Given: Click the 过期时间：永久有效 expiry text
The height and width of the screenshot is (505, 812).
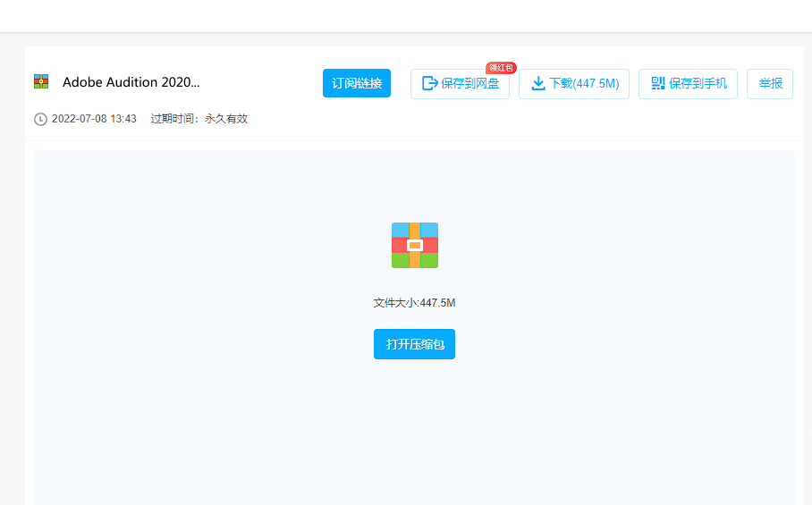Looking at the screenshot, I should coord(199,119).
